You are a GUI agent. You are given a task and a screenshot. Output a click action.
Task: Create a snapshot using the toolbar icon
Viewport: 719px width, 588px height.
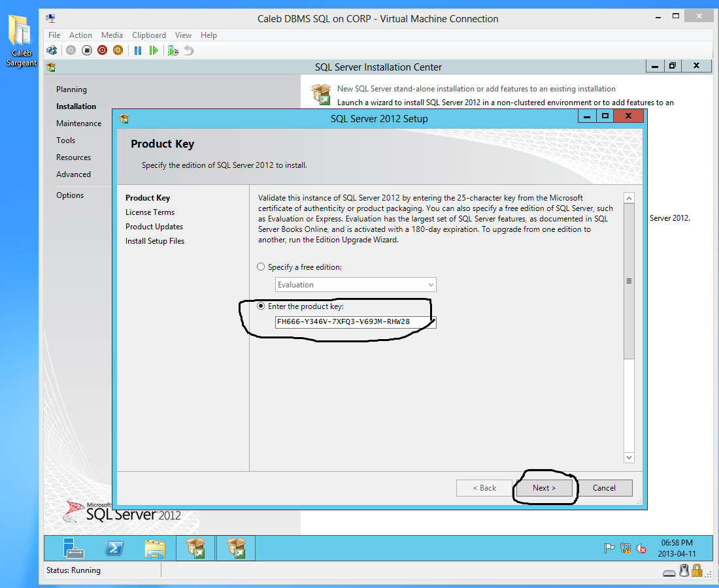[173, 50]
